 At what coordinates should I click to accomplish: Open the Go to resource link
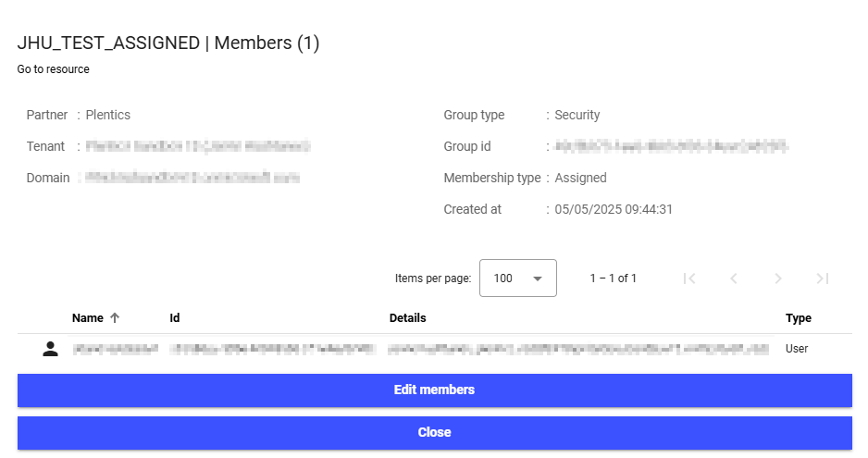53,69
